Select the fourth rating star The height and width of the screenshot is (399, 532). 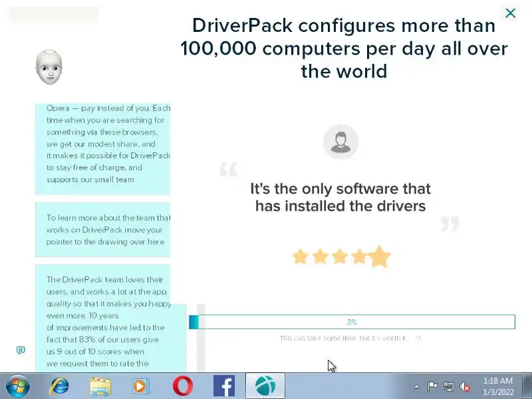pos(358,257)
